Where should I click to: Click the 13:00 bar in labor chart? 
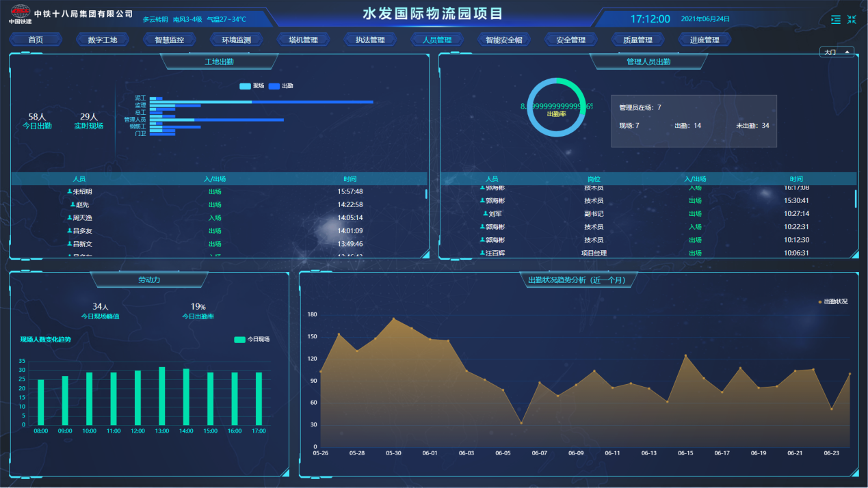point(162,396)
